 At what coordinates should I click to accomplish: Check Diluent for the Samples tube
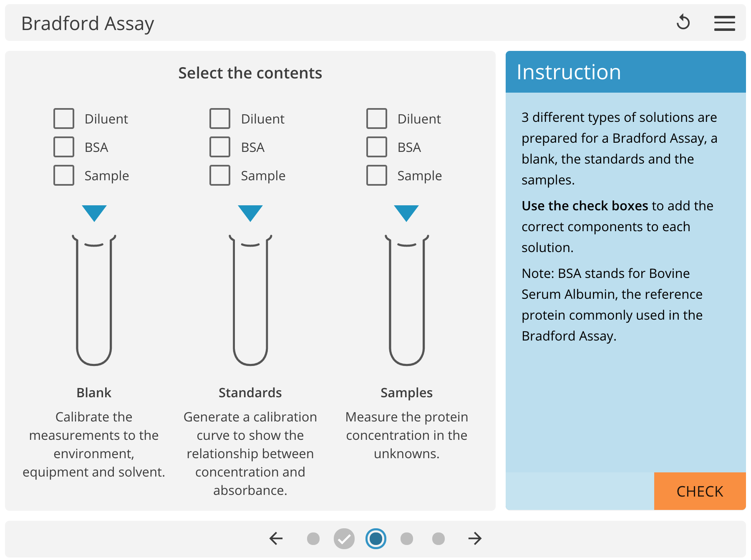tap(376, 118)
